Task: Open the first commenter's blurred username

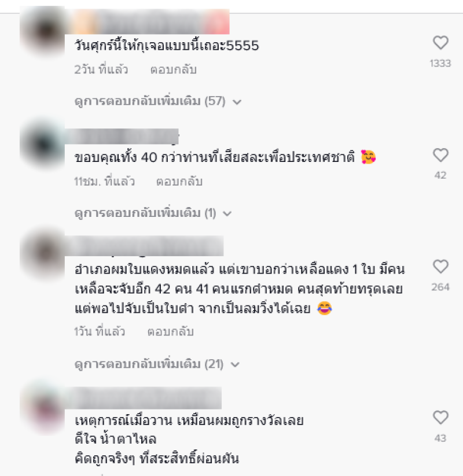Action: [x=147, y=21]
